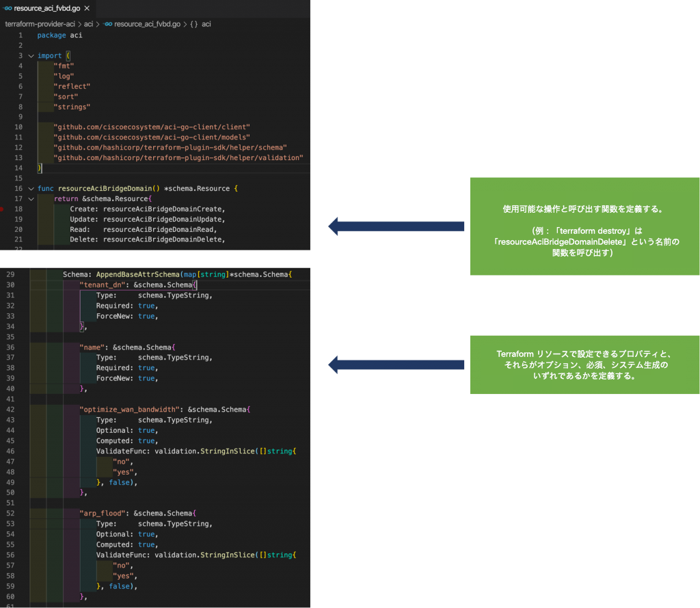Click the lower blue arrow pointing at schema

(396, 365)
